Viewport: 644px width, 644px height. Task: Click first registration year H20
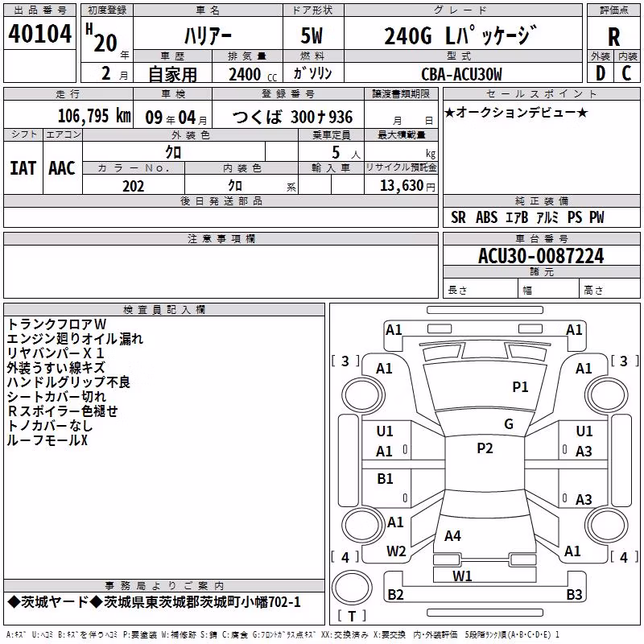(101, 39)
